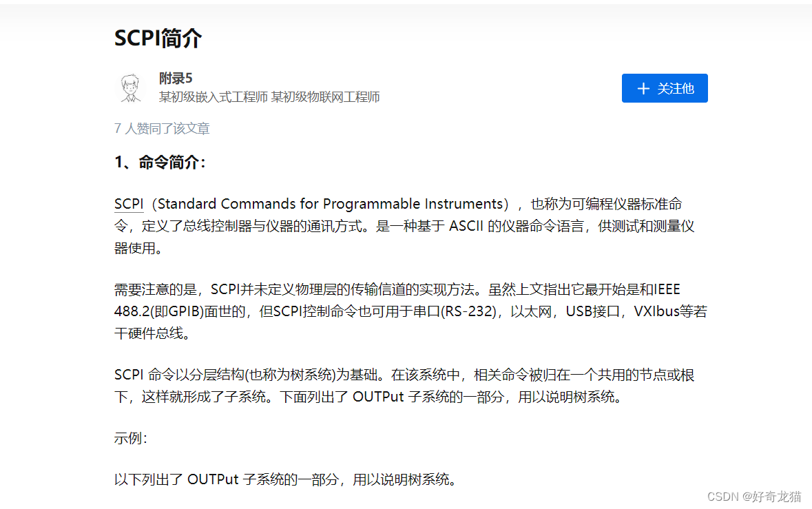
Task: Click the heading 1、命令简介:
Action: pyautogui.click(x=160, y=163)
